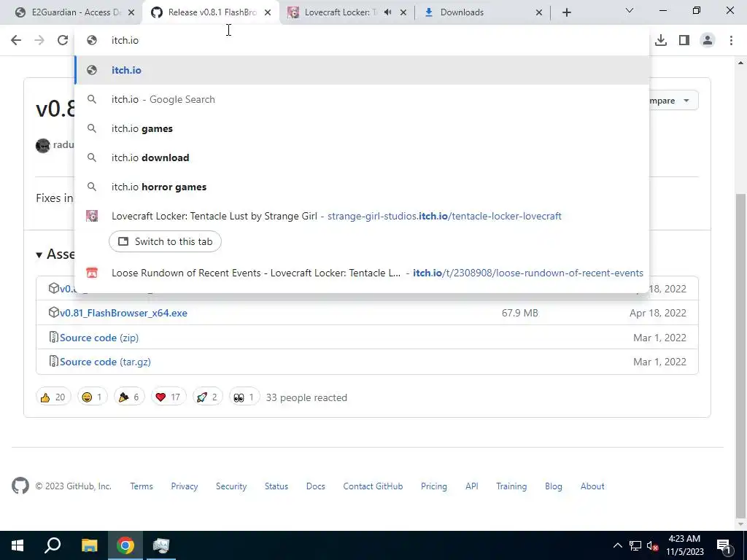This screenshot has height=560, width=747.
Task: Click the browser back arrow
Action: coord(16,41)
